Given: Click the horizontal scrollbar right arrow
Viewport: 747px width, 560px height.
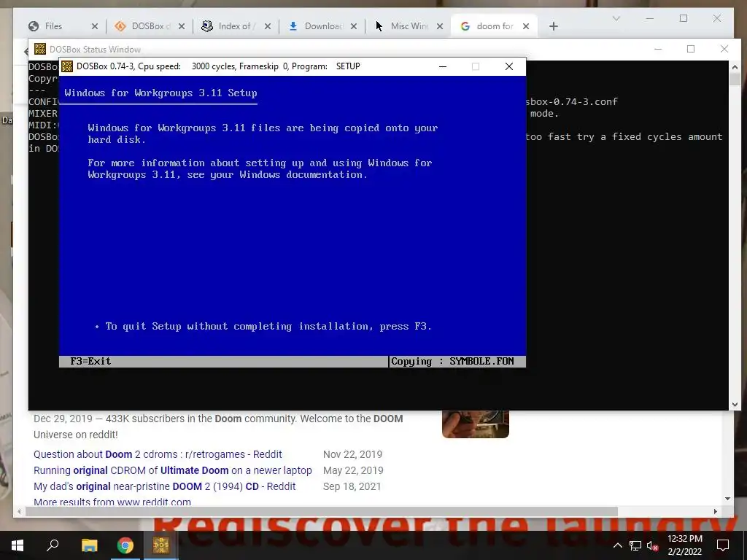Looking at the screenshot, I should (x=716, y=511).
